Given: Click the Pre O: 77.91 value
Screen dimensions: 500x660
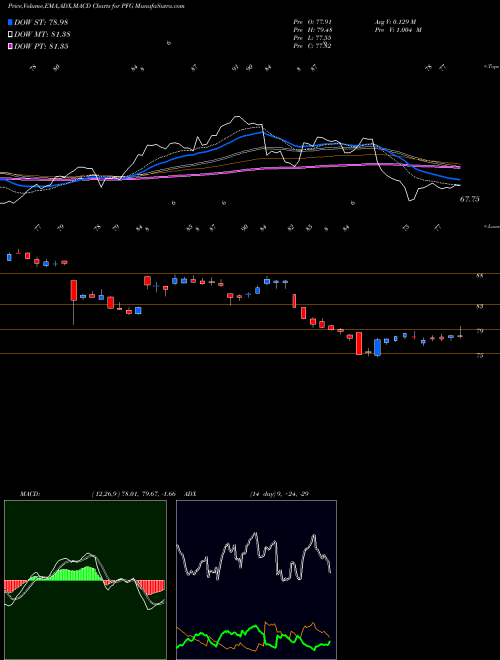Looking at the screenshot, I should pyautogui.click(x=313, y=22).
